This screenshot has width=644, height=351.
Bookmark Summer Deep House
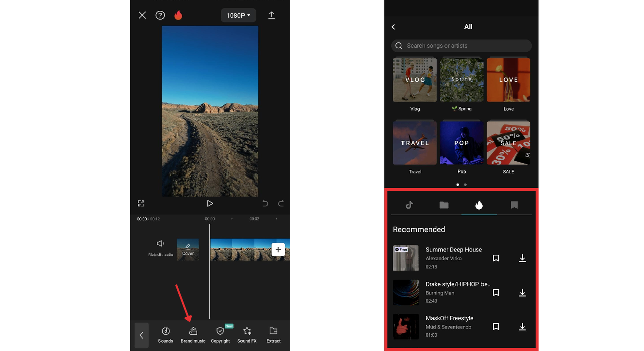(496, 258)
